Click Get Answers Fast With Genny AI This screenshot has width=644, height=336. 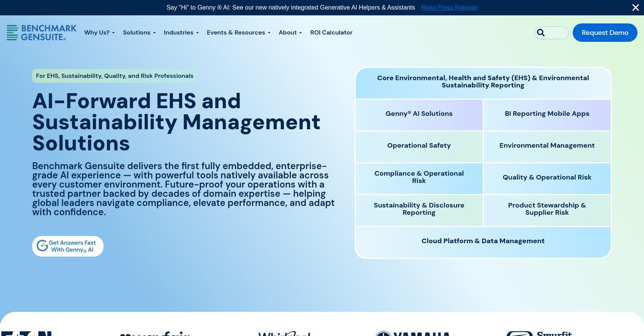point(68,247)
